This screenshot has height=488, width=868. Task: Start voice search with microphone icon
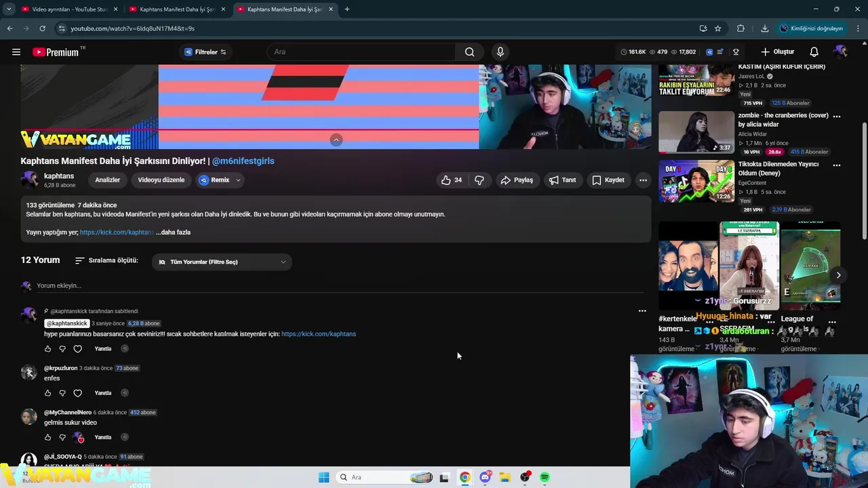pos(500,52)
